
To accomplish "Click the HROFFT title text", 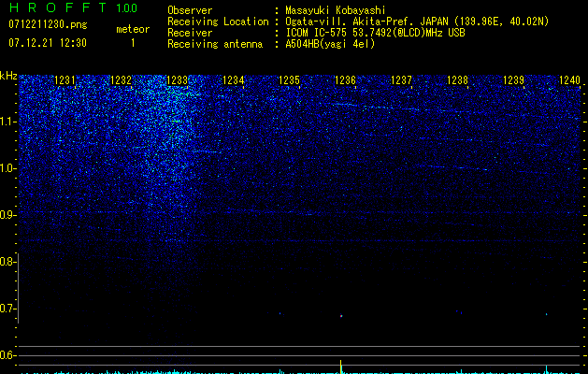I will [x=58, y=7].
